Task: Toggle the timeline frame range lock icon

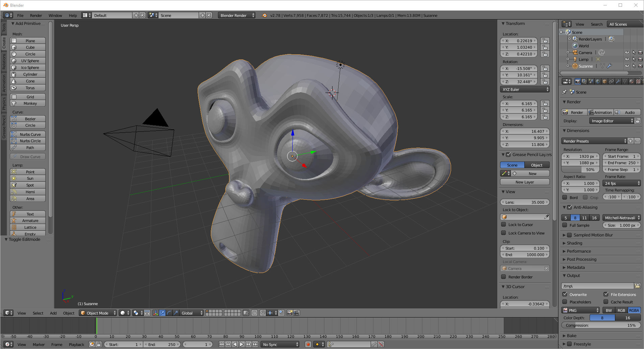Action: click(x=99, y=344)
